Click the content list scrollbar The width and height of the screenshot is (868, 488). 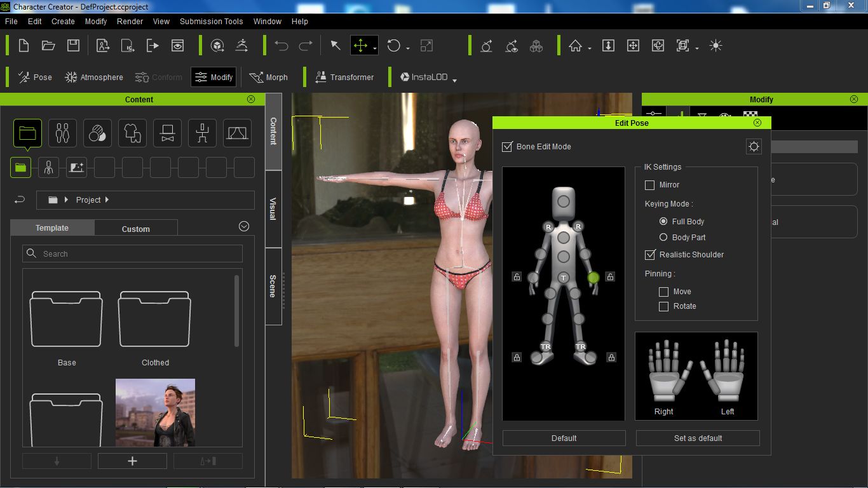(238, 311)
